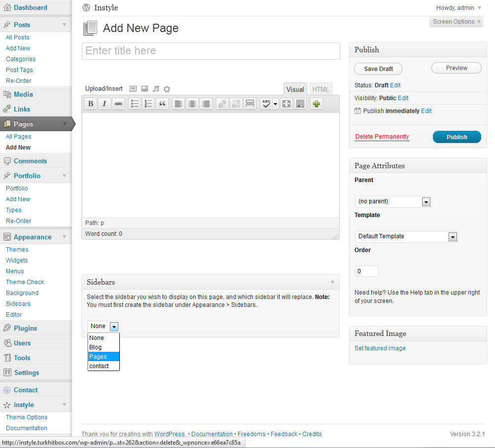The width and height of the screenshot is (495, 448).
Task: Align text left in editor
Action: [178, 104]
